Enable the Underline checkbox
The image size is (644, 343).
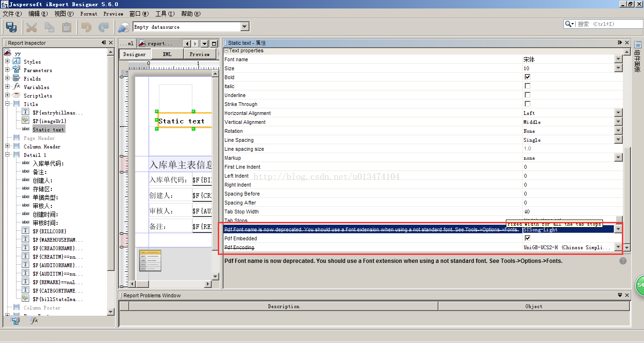coord(528,95)
